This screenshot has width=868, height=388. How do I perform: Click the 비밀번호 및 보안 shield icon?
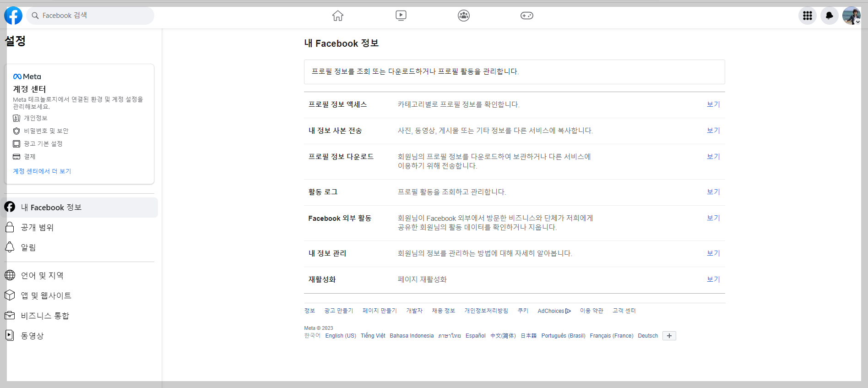point(16,131)
